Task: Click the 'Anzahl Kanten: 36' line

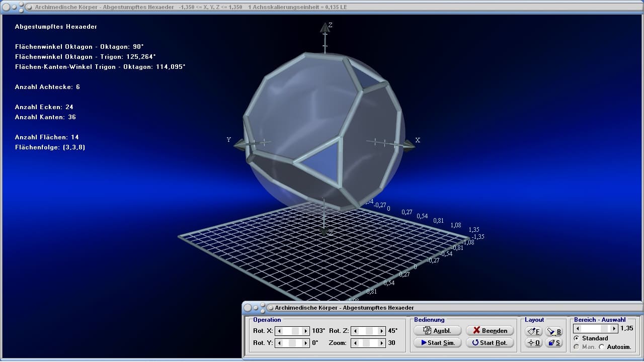Action: click(45, 117)
